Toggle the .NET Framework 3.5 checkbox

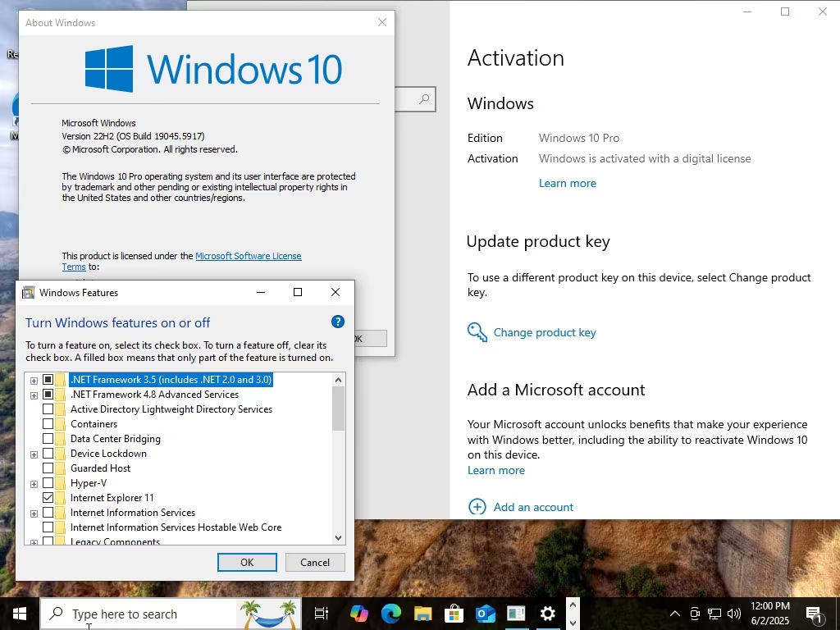tap(48, 379)
